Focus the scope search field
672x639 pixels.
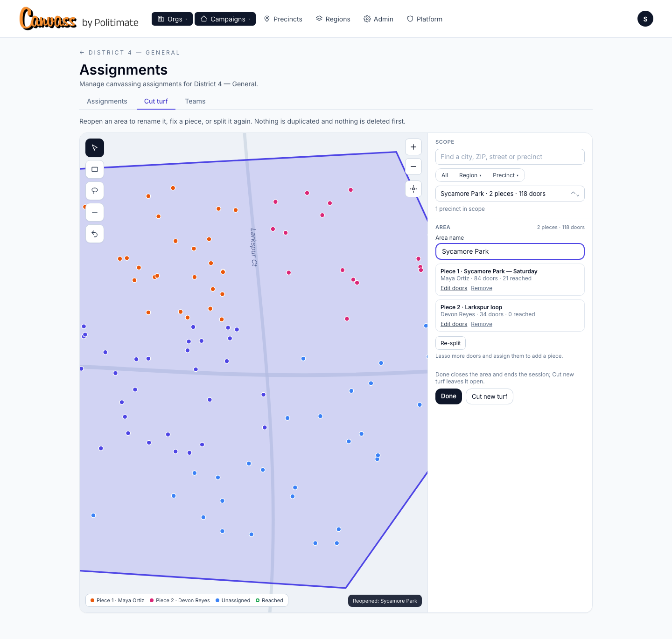pos(510,157)
